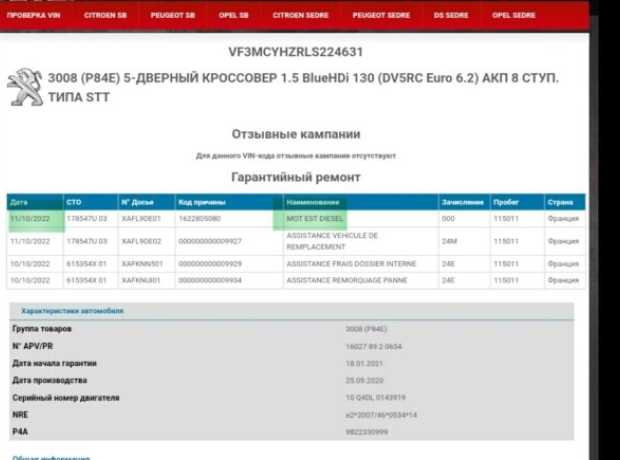Click value 24M in the Зачисление column
The image size is (620, 460).
pos(450,241)
